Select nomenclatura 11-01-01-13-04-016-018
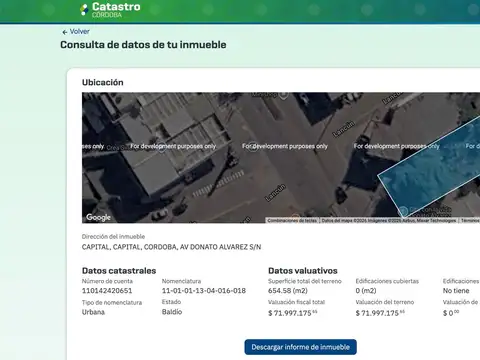Viewport: 480px width, 360px height. click(204, 291)
